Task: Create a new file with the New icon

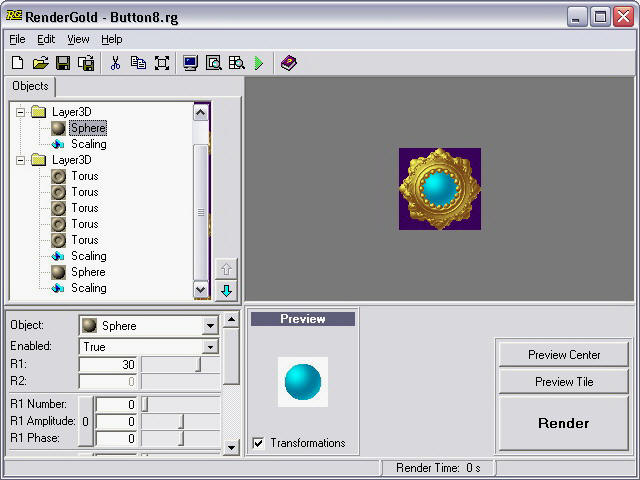Action: point(18,63)
